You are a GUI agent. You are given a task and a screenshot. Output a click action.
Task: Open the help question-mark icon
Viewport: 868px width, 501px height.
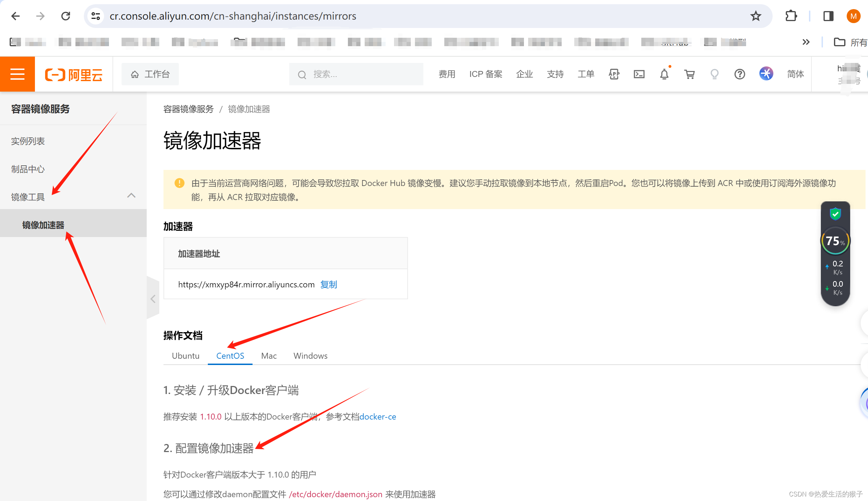[739, 74]
